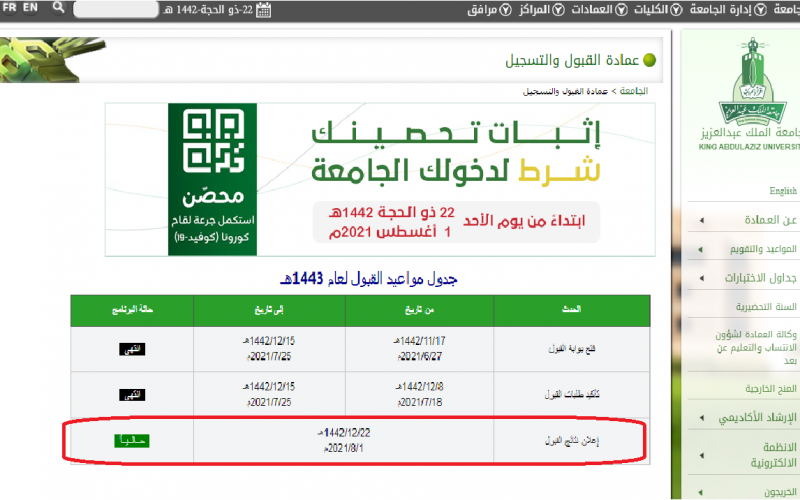
Task: Click the فتح بوابة القبول event cell
Action: click(571, 349)
